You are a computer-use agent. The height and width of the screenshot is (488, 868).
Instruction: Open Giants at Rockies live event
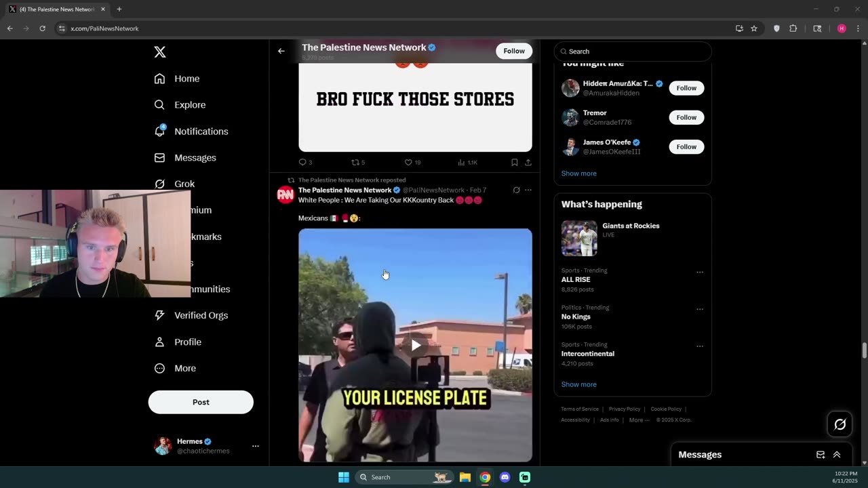[633, 237]
